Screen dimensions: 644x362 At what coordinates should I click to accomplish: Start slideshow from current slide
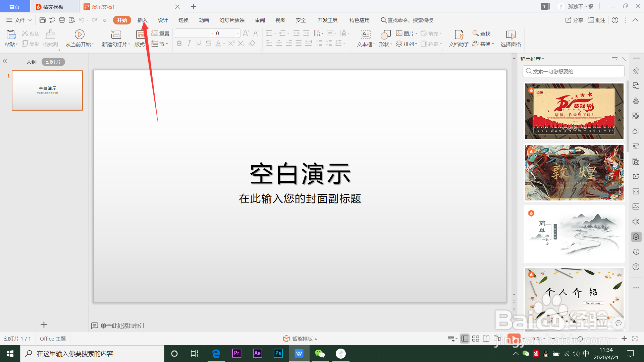coord(79,35)
